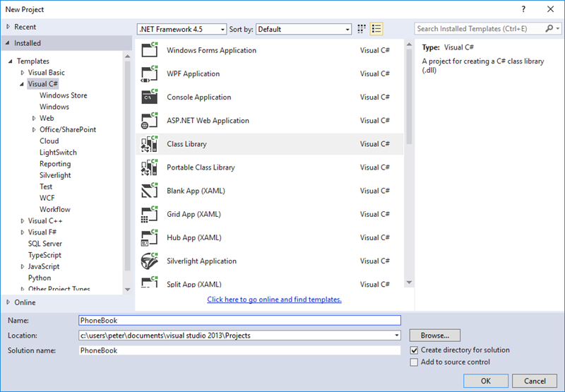Select SQL Server in tree

45,244
